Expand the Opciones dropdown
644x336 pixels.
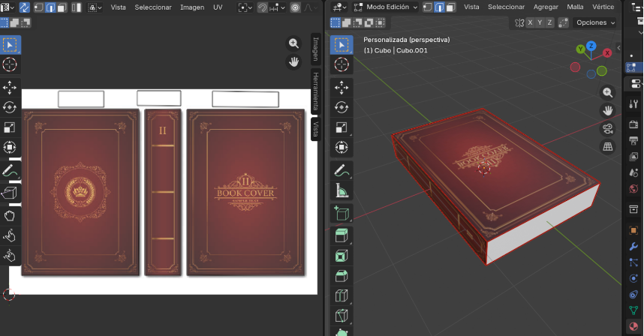(x=595, y=22)
